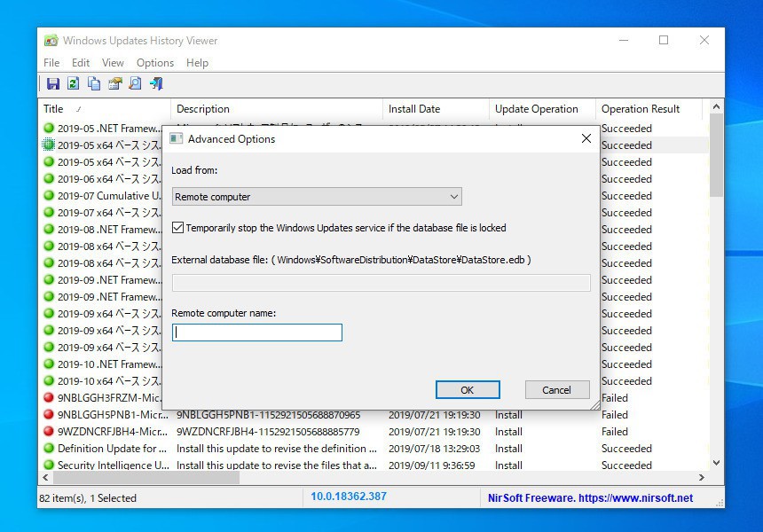
Task: Click scroll down arrow on vertical scrollbar
Action: (717, 463)
